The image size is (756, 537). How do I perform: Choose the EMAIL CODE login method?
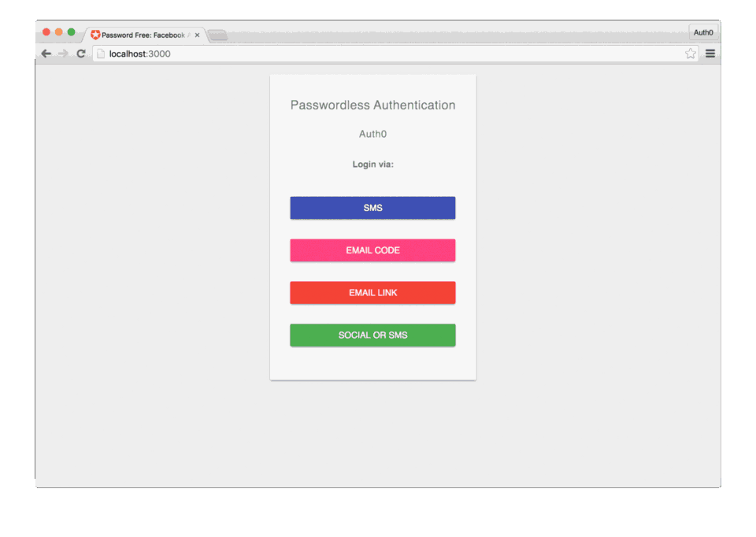(x=372, y=250)
